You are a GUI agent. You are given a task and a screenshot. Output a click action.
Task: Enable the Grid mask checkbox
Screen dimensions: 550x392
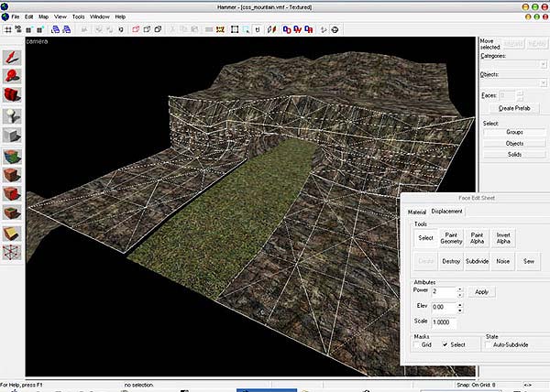tap(417, 343)
